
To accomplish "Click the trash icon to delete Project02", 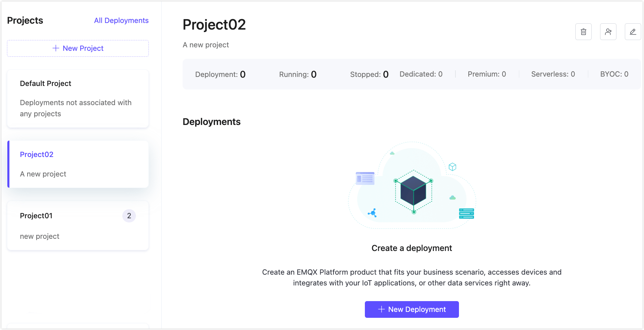I will click(583, 31).
